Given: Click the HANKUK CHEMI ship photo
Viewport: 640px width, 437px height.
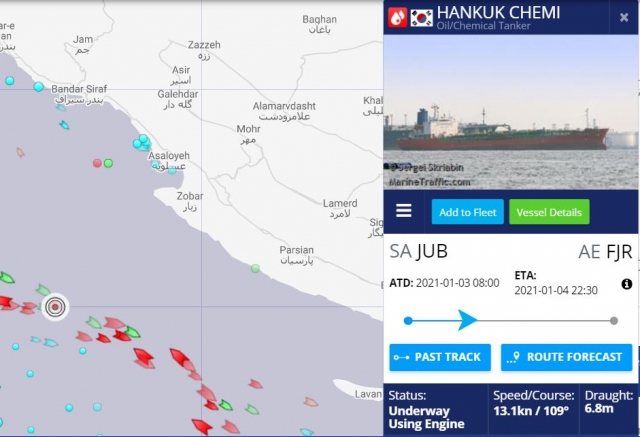Looking at the screenshot, I should click(x=511, y=112).
